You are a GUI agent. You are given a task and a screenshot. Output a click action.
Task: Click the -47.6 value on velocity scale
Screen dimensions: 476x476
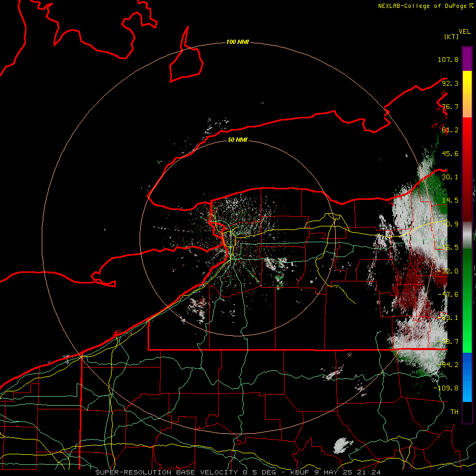pos(448,295)
